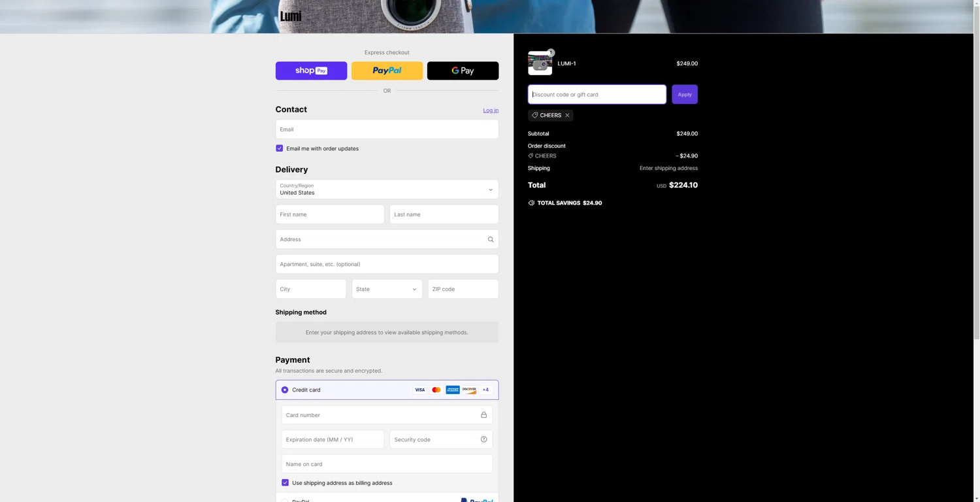Focus the Name on card field
Image resolution: width=980 pixels, height=502 pixels.
pos(387,464)
